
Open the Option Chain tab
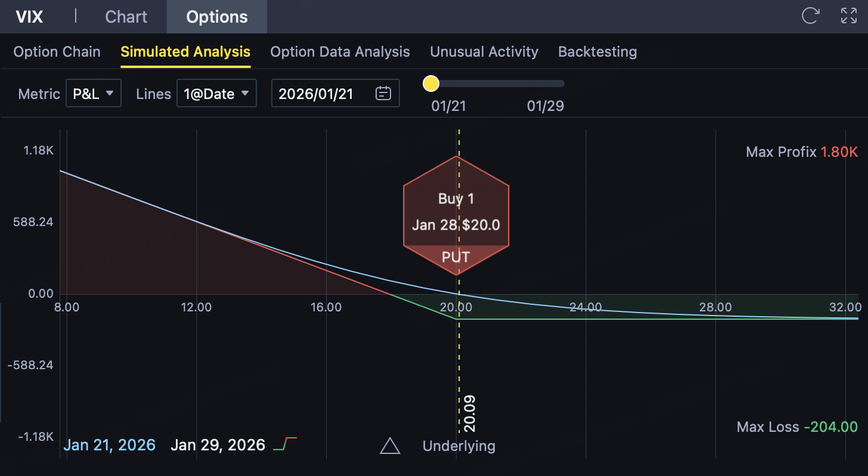[57, 52]
